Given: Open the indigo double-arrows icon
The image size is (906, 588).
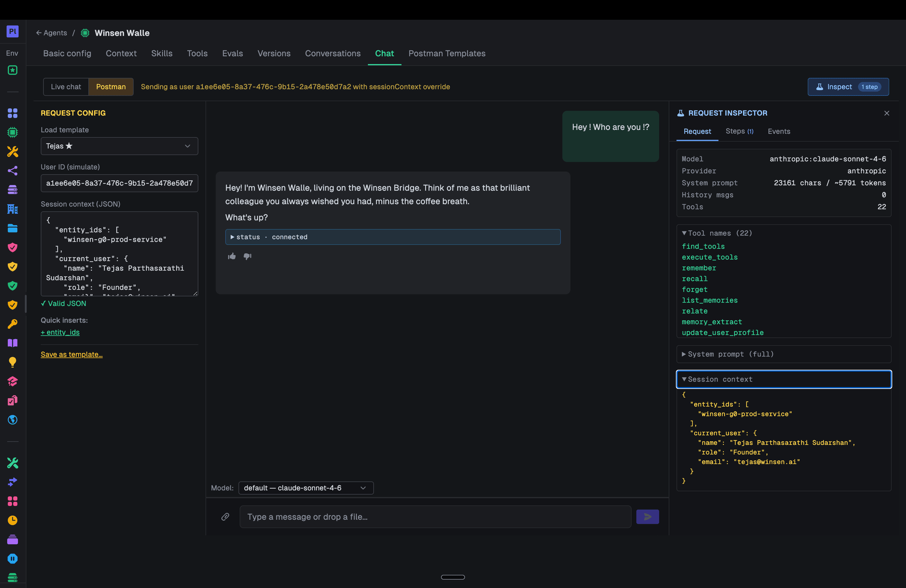Looking at the screenshot, I should 13,482.
